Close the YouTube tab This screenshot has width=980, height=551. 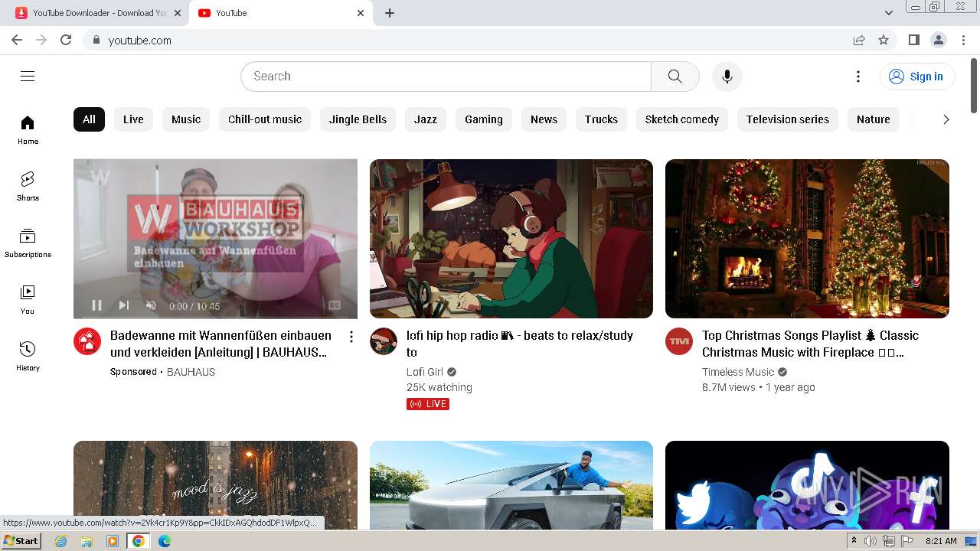[x=361, y=13]
